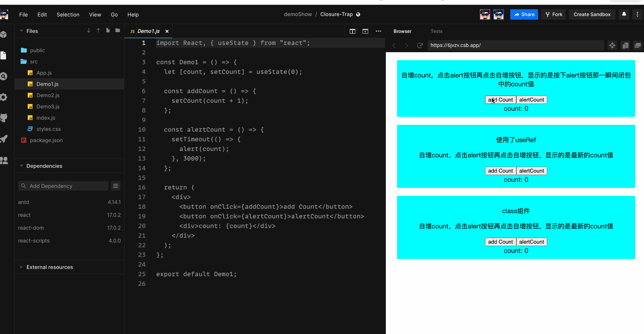Click the download arrow icon in Files header

[x=89, y=31]
